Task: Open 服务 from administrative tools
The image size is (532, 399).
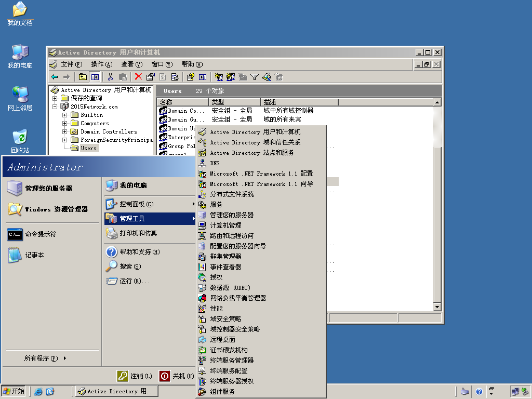Action: (261, 205)
